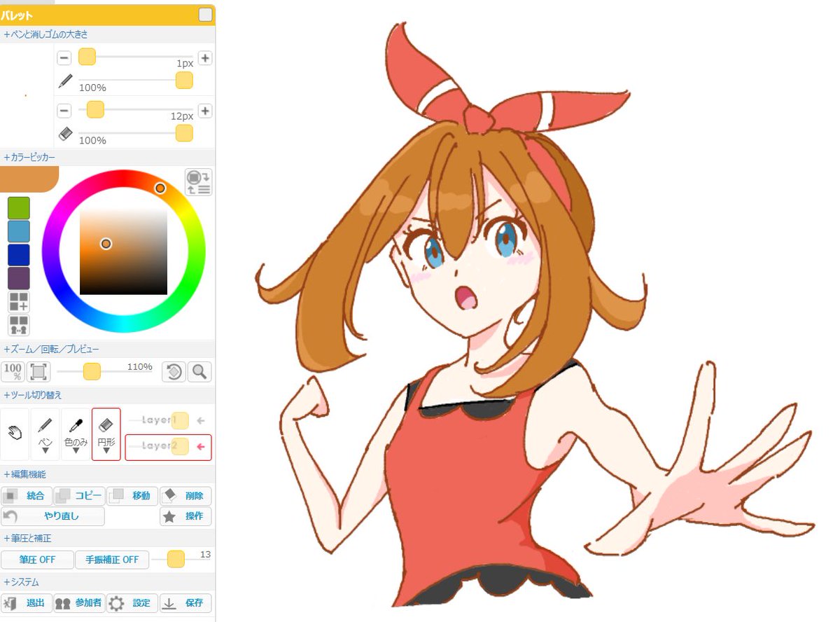Click 設定 settings button

[x=132, y=603]
